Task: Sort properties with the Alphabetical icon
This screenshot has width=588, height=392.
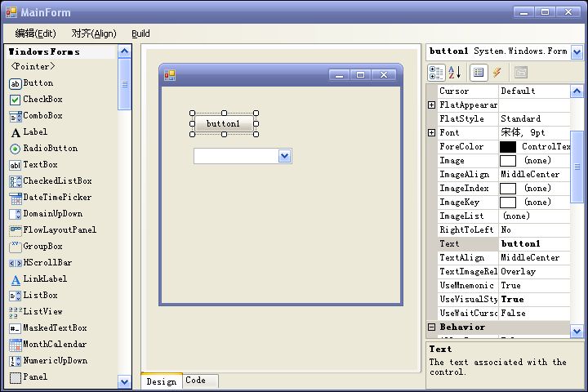Action: [x=455, y=73]
